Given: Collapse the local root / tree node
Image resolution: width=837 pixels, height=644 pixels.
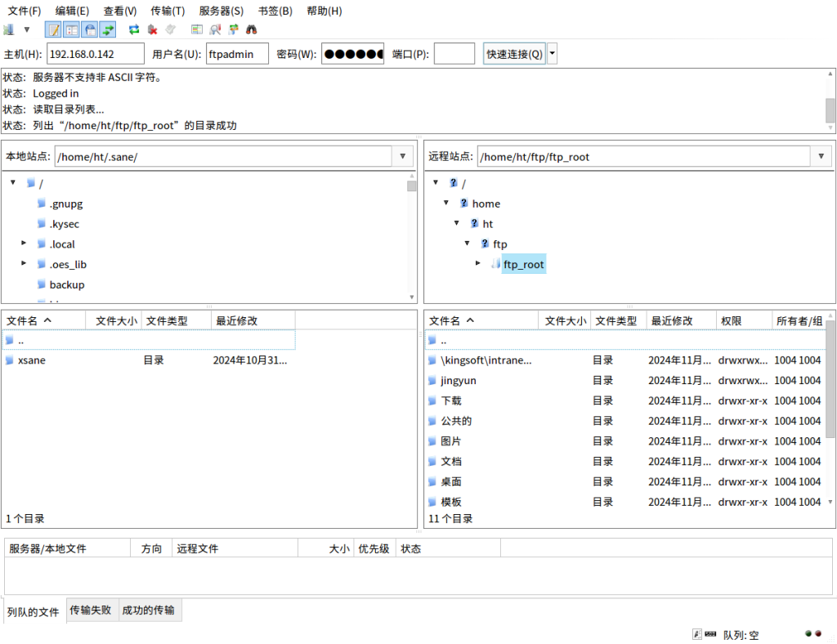Looking at the screenshot, I should click(x=13, y=182).
